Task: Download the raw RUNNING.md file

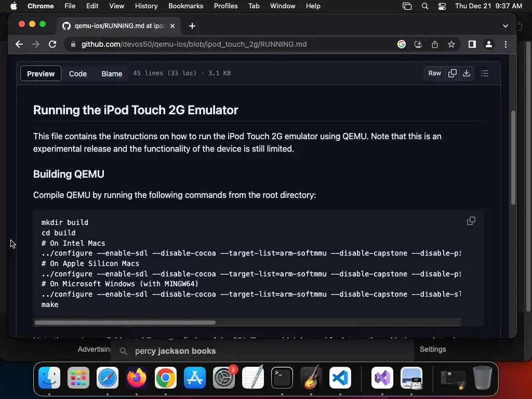Action: [x=467, y=73]
